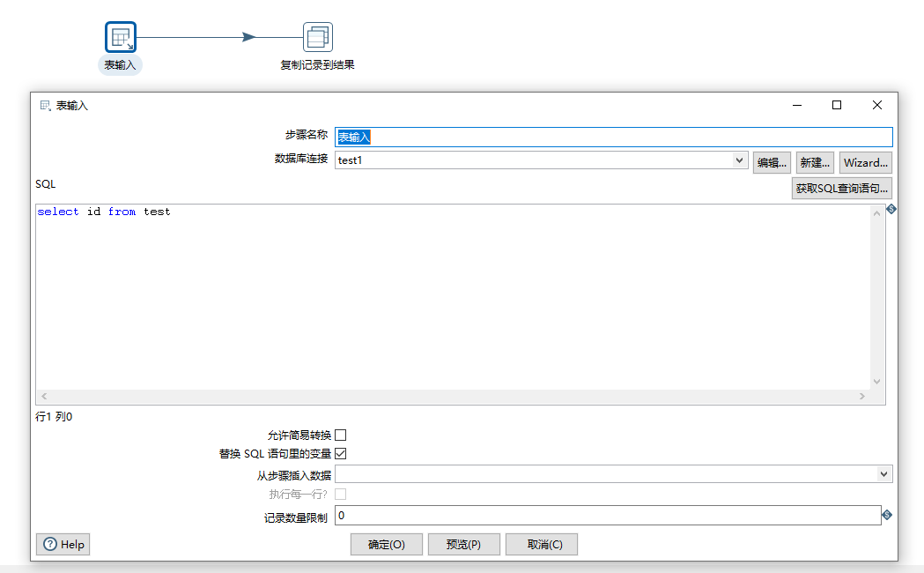This screenshot has height=573, width=924.
Task: Click the variable diamond icon beside SQL editor
Action: click(891, 209)
